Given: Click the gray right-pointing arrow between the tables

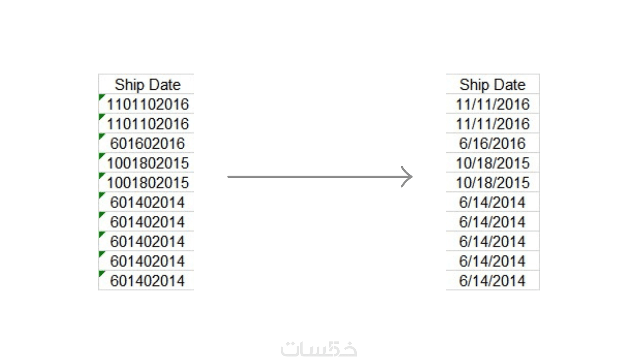Looking at the screenshot, I should [x=320, y=177].
